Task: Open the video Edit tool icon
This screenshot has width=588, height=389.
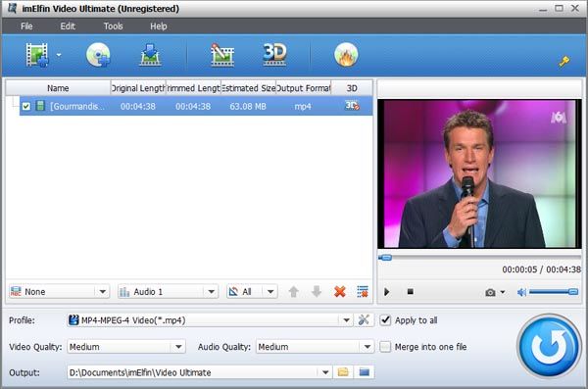Action: point(222,55)
